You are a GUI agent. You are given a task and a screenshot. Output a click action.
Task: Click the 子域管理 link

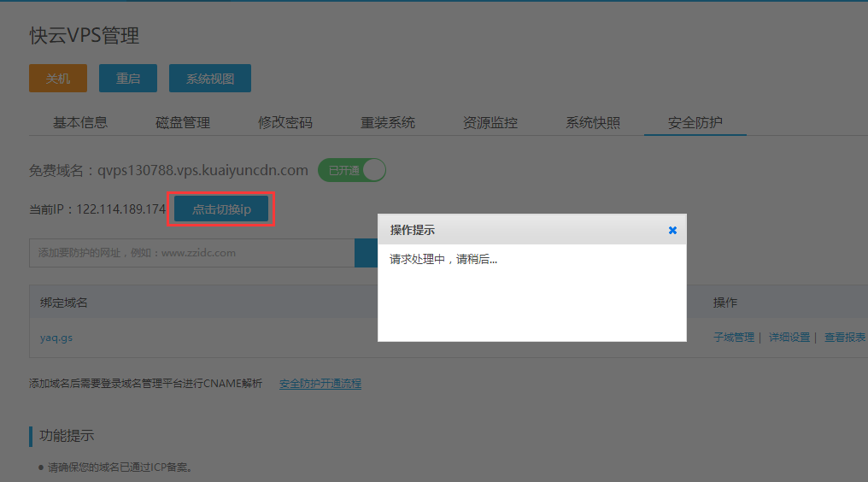pyautogui.click(x=733, y=338)
